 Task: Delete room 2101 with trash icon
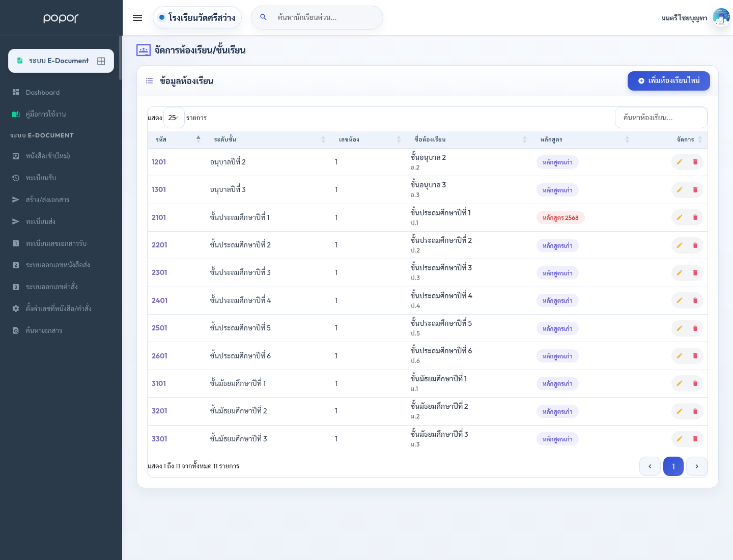point(695,217)
